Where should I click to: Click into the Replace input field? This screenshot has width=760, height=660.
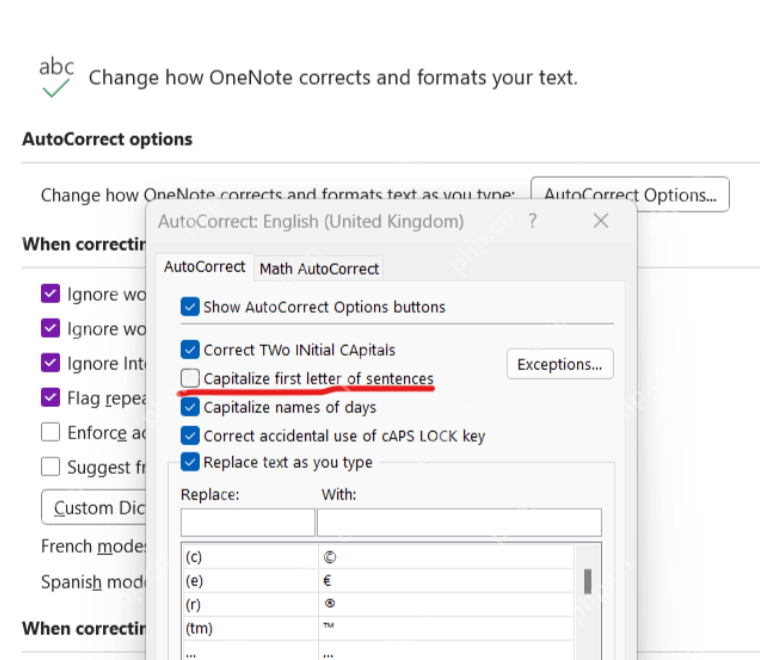point(248,522)
